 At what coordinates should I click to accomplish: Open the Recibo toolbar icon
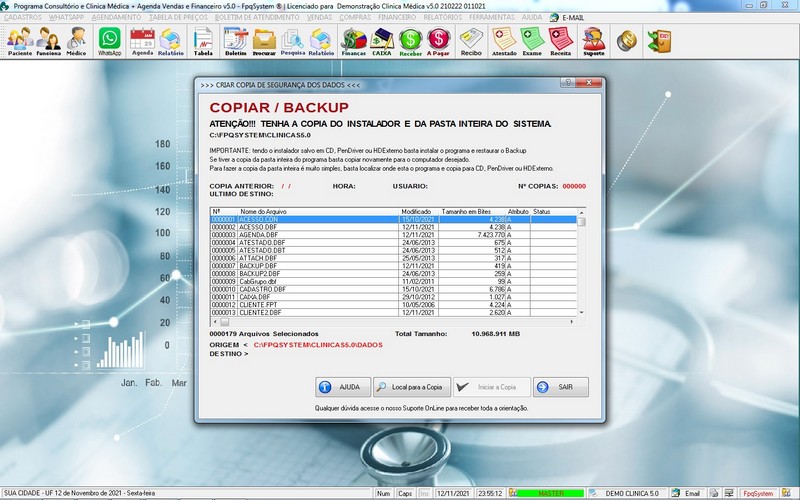[471, 41]
